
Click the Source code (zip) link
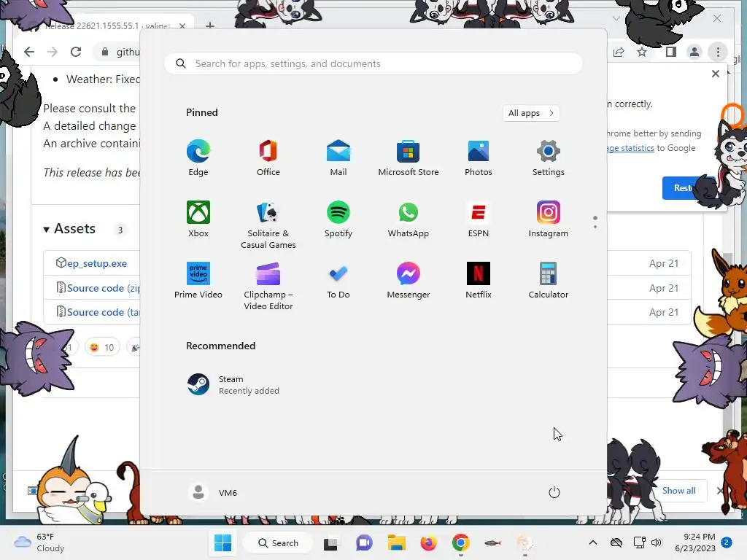pyautogui.click(x=104, y=288)
